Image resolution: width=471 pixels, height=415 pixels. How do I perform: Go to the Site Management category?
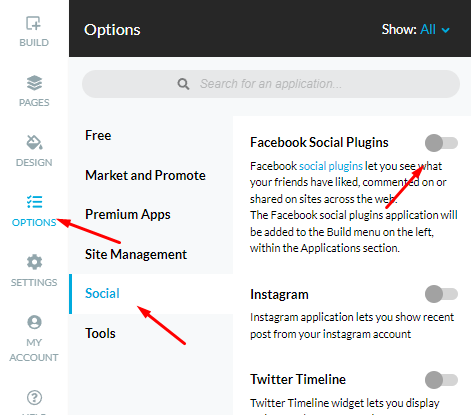coord(136,254)
